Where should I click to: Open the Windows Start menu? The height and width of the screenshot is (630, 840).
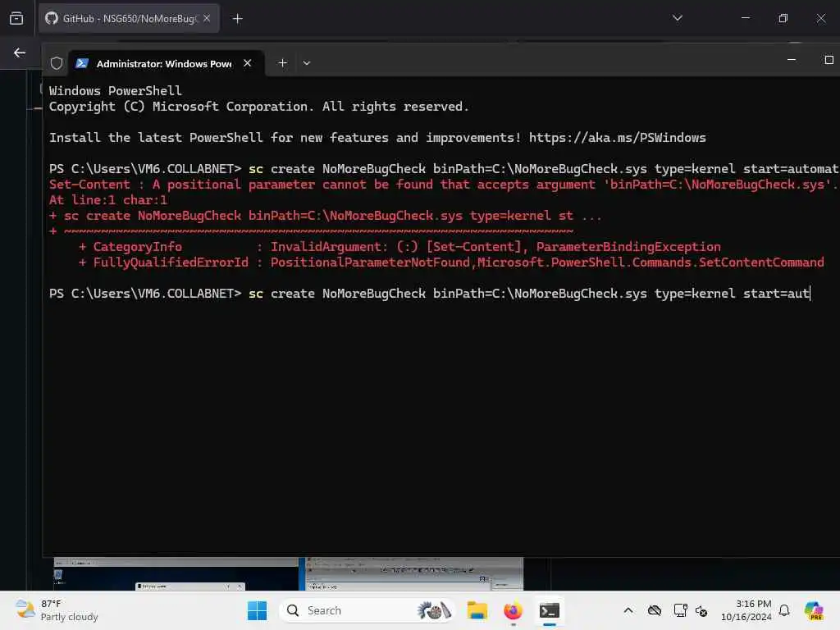(257, 610)
